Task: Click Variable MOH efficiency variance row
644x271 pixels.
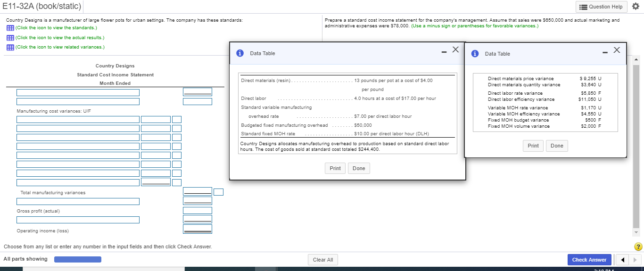Action: tap(545, 114)
